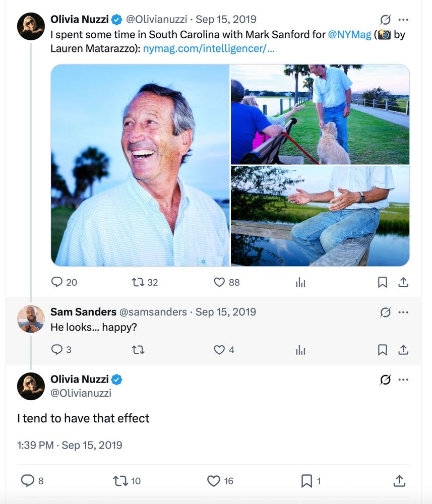Open Sam Sanders' profile name
Screen dimensions: 432x504
[x=83, y=312]
